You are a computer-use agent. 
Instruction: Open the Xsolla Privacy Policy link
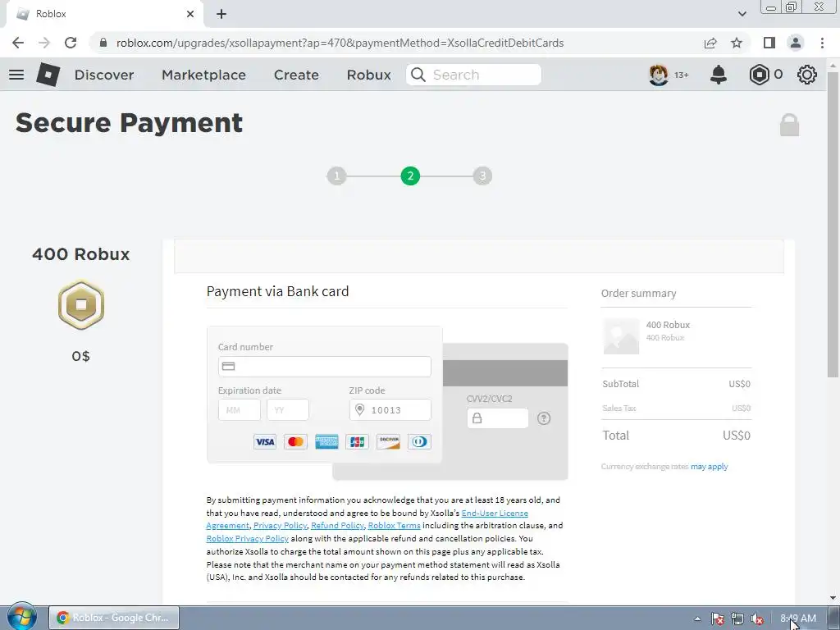pos(281,526)
